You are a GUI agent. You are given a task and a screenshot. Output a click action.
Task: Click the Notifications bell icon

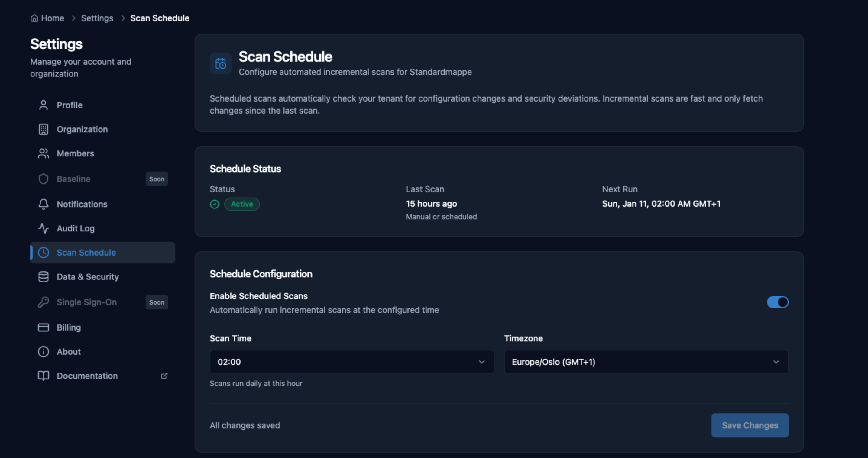tap(44, 204)
